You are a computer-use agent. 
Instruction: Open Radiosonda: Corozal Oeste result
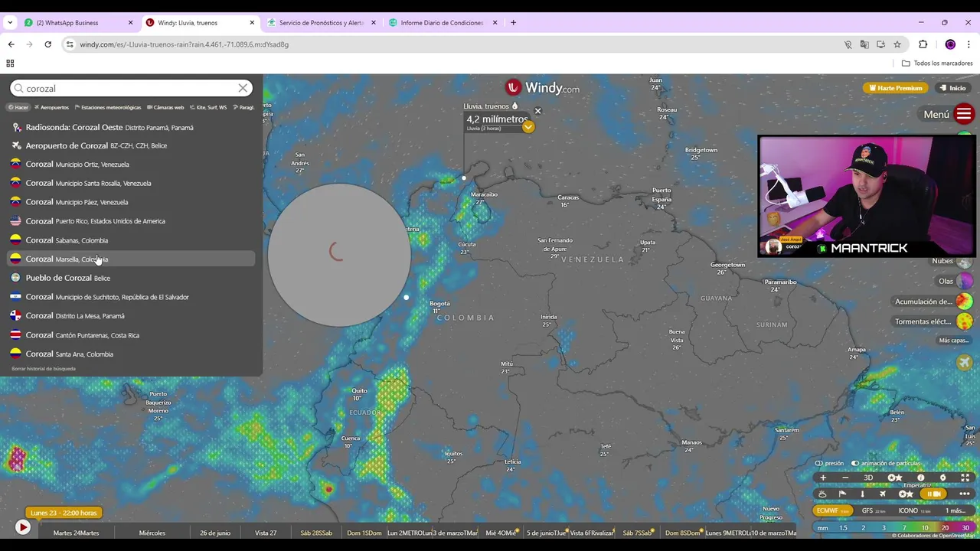[131, 127]
